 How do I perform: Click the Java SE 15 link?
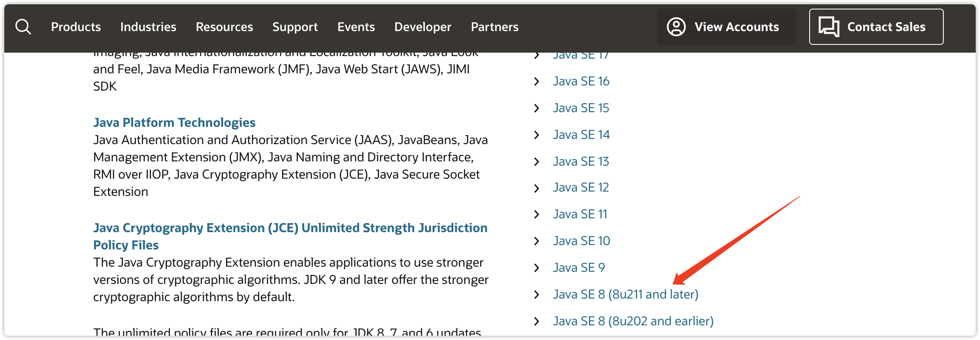pos(581,108)
